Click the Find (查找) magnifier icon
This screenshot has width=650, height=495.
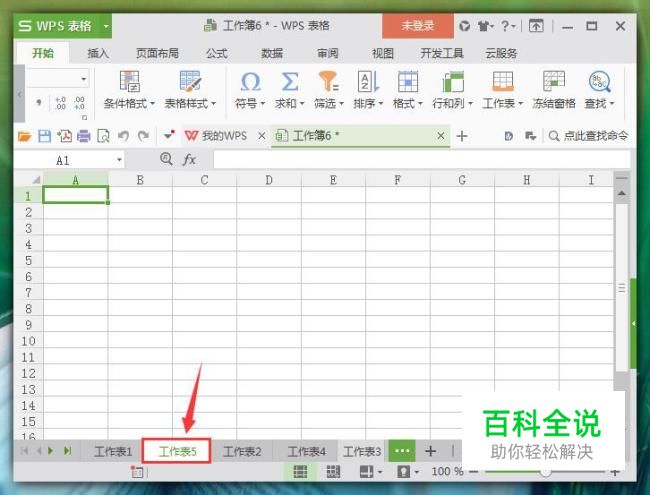pyautogui.click(x=599, y=81)
